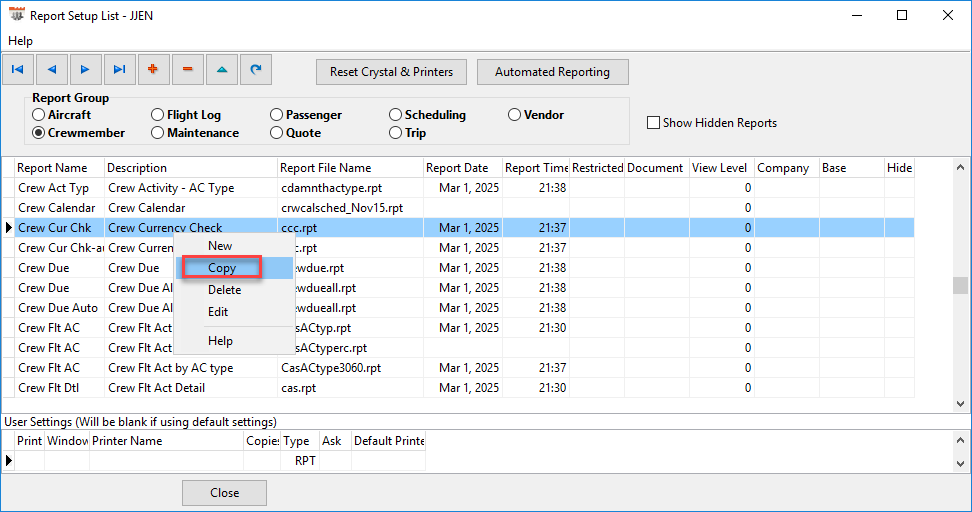The image size is (972, 512).
Task: Click the app icon in title bar
Action: click(x=17, y=15)
